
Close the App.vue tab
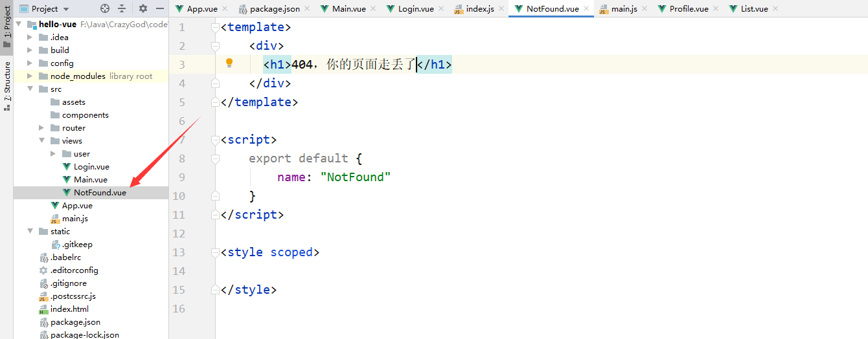click(x=224, y=8)
